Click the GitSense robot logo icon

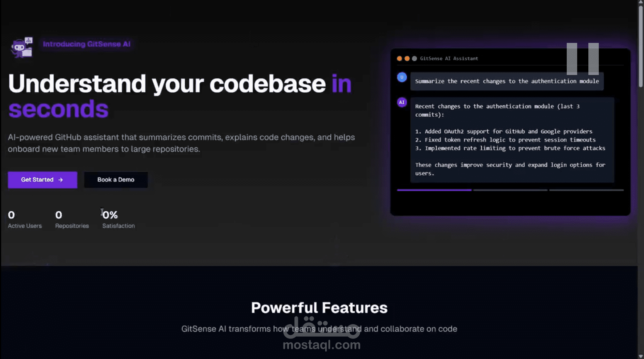click(x=22, y=48)
